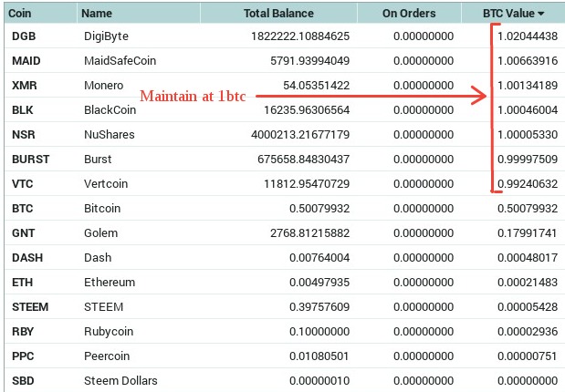Click balance 0.00000010 for Steem Dollars

pos(319,381)
